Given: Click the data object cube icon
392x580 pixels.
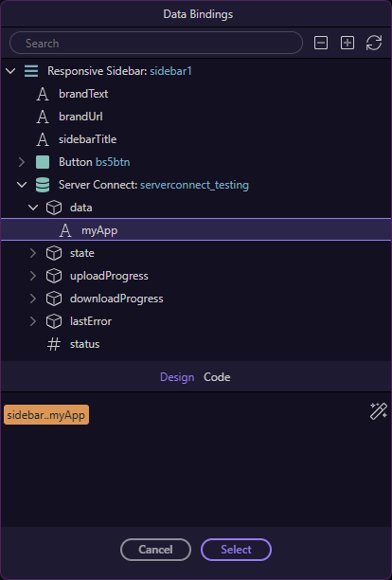Looking at the screenshot, I should click(54, 208).
